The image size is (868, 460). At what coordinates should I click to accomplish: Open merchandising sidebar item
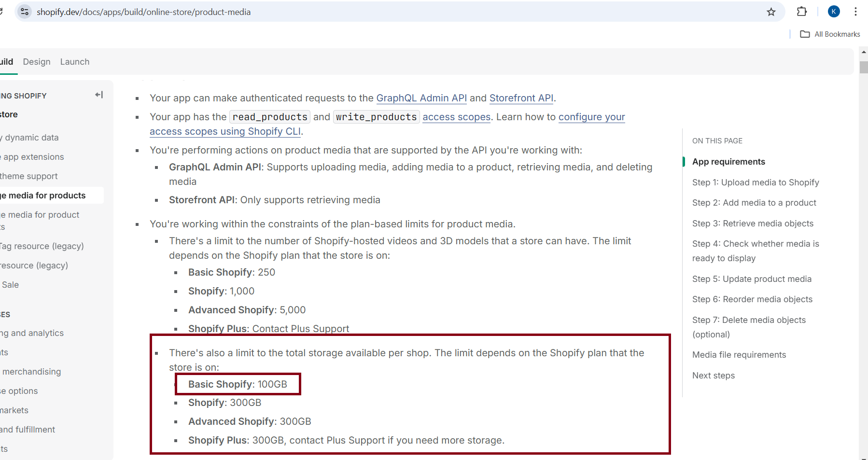pyautogui.click(x=31, y=372)
